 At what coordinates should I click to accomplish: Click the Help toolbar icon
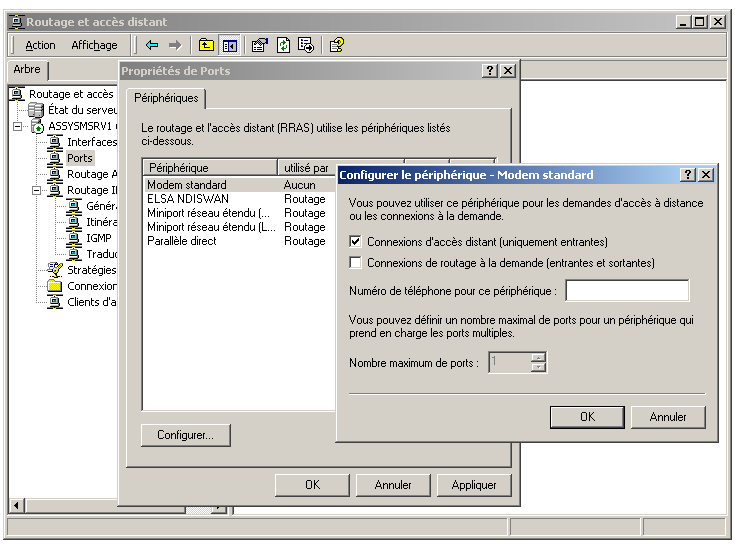337,45
